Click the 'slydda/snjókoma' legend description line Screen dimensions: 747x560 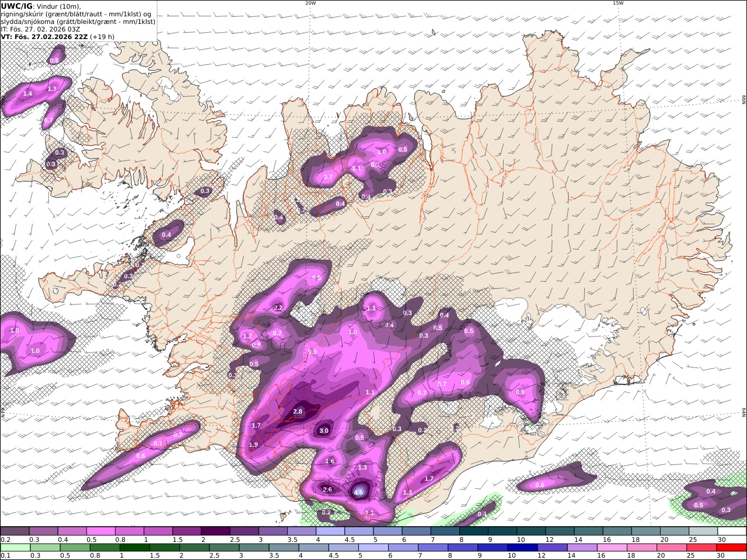78,21
